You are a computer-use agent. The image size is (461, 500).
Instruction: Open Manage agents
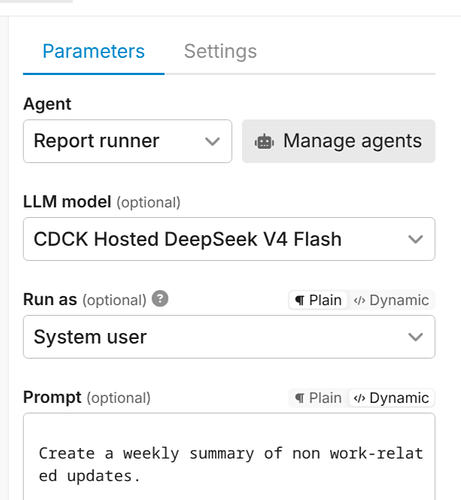[338, 141]
